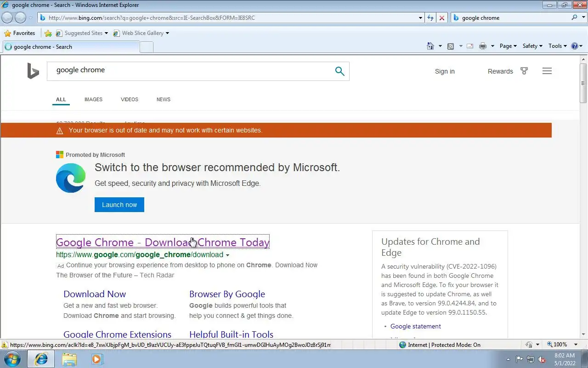
Task: Click the Help question mark icon
Action: [x=574, y=46]
